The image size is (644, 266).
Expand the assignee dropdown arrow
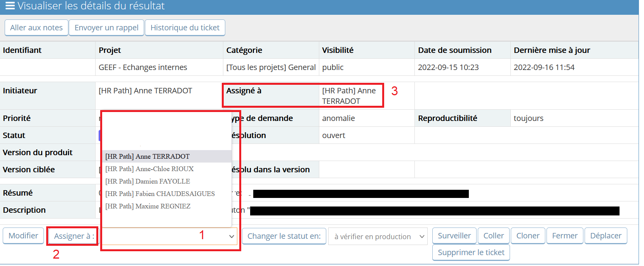pos(231,236)
